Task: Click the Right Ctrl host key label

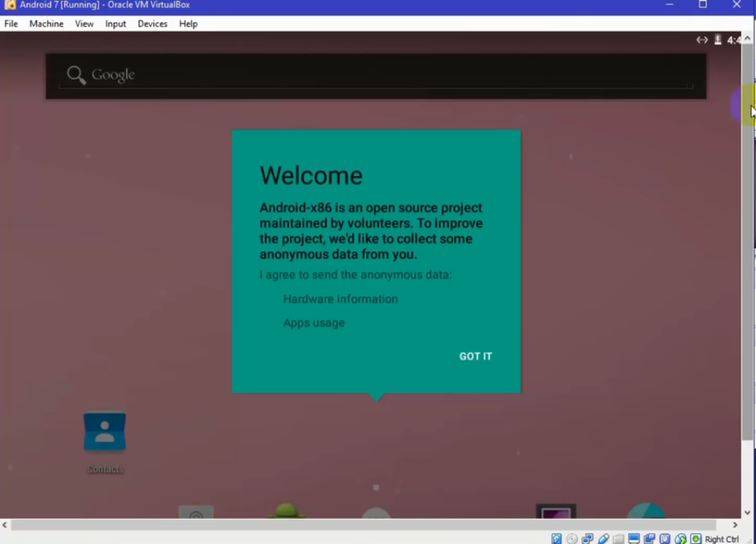Action: tap(722, 539)
